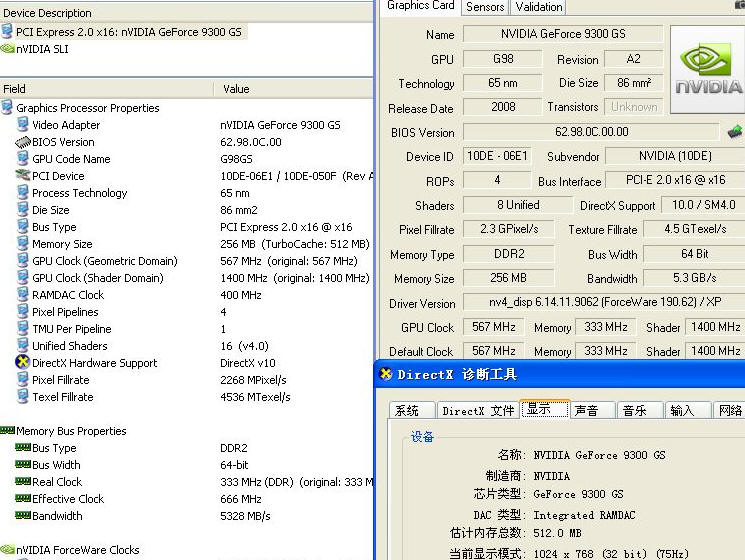The width and height of the screenshot is (745, 560).
Task: Click the NVIDIA logo in GPU-Z
Action: point(707,69)
